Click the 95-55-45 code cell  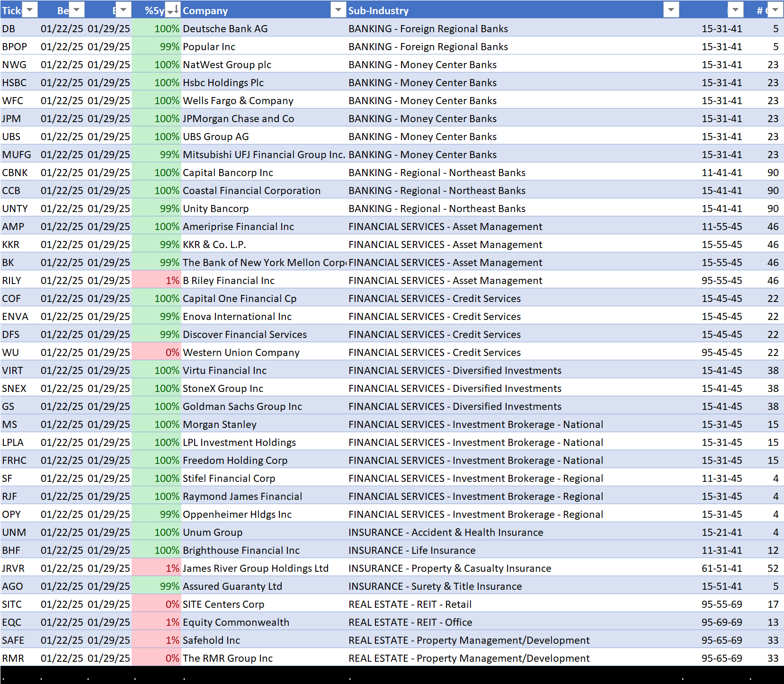click(x=722, y=281)
